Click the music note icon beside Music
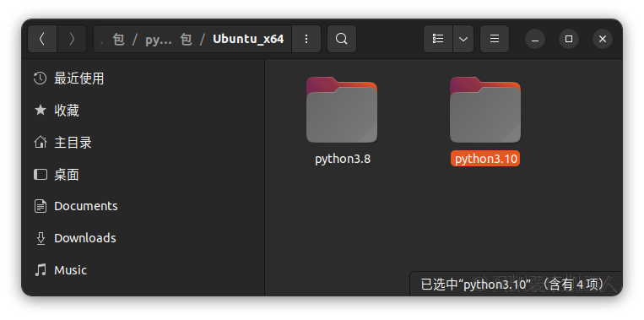644x320 pixels. [41, 270]
